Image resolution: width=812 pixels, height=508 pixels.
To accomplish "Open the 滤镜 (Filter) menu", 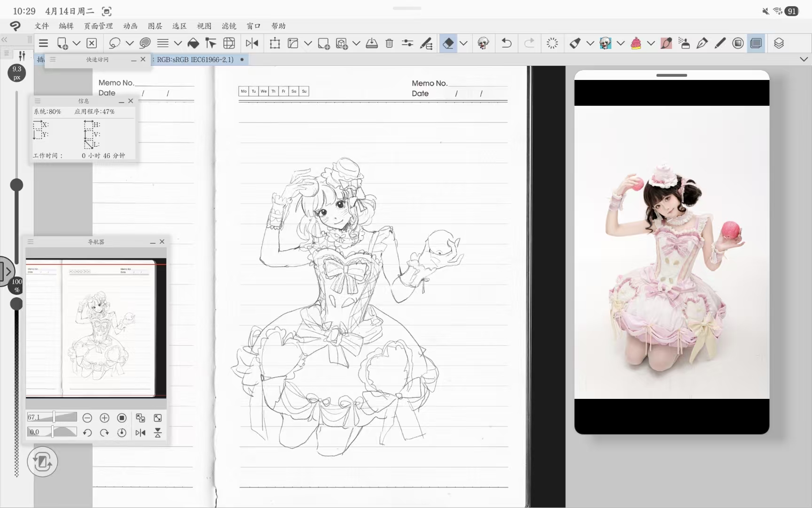I will pyautogui.click(x=229, y=26).
